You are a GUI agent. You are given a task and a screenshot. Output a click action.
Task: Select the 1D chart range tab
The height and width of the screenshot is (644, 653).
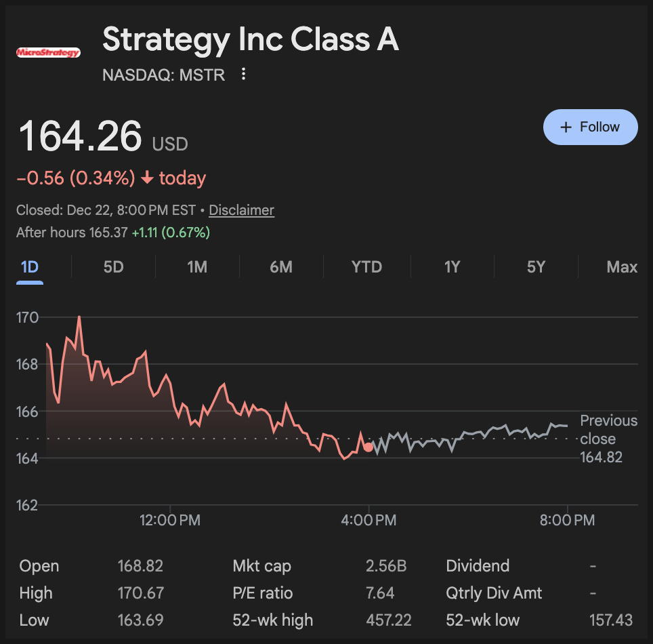pos(30,267)
